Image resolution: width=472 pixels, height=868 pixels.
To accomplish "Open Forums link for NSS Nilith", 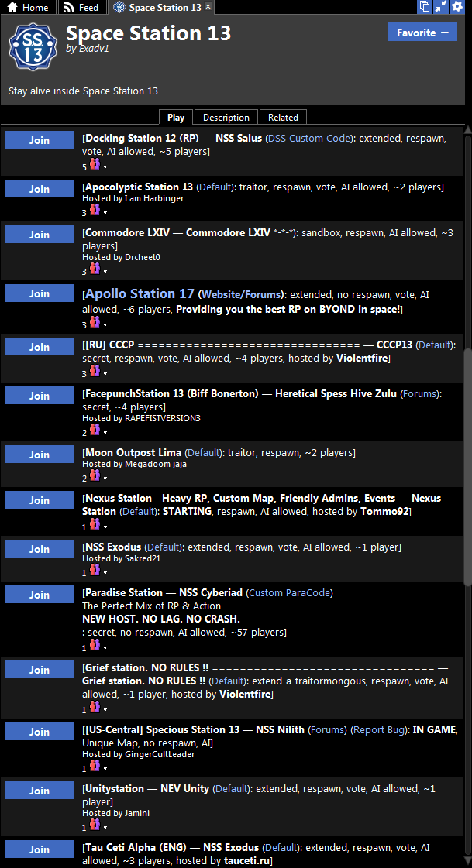I will click(x=327, y=729).
